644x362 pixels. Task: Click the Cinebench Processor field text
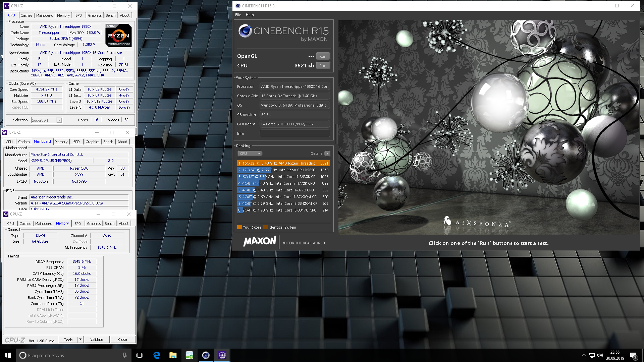(295, 86)
